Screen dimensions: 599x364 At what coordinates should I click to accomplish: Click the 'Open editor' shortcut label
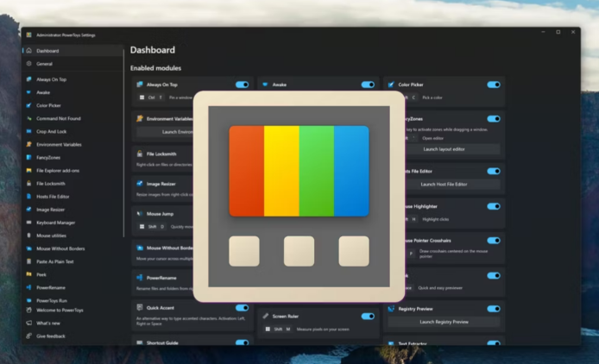coord(432,138)
